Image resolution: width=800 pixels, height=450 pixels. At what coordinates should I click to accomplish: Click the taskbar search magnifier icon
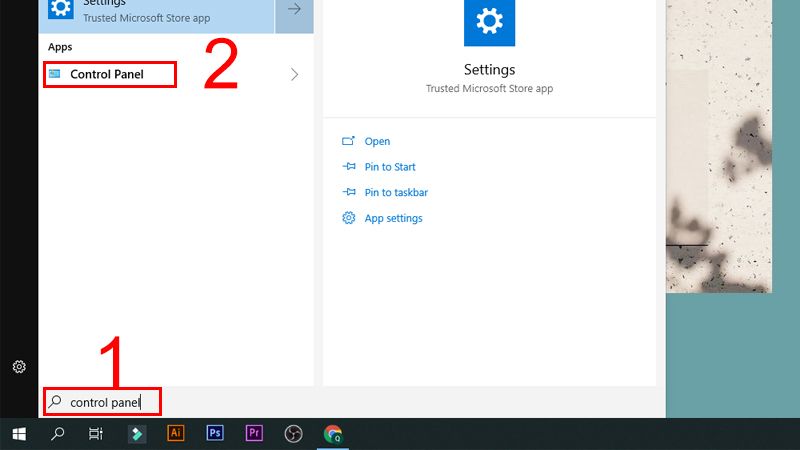tap(58, 434)
